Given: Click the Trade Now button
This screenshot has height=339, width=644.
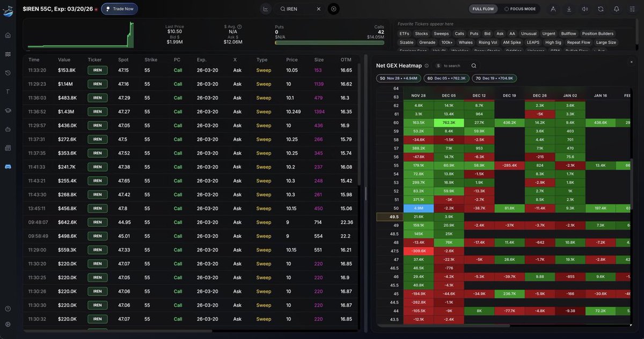Looking at the screenshot, I should (x=119, y=9).
